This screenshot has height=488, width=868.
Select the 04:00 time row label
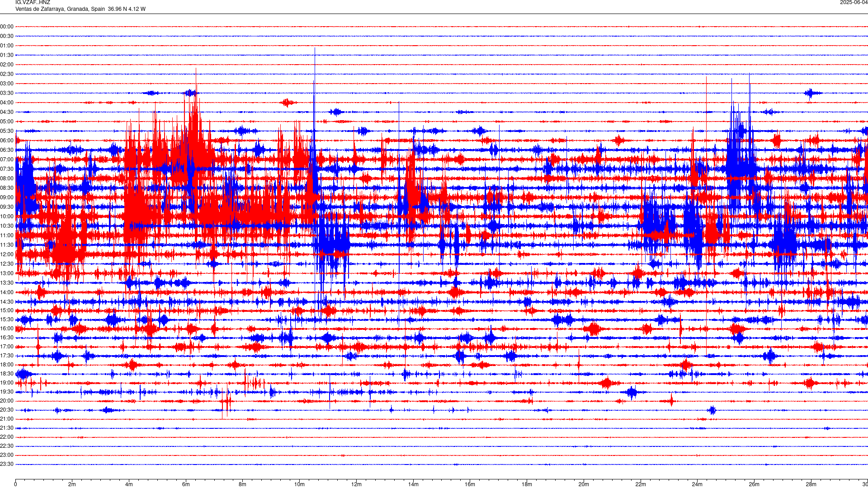7,103
